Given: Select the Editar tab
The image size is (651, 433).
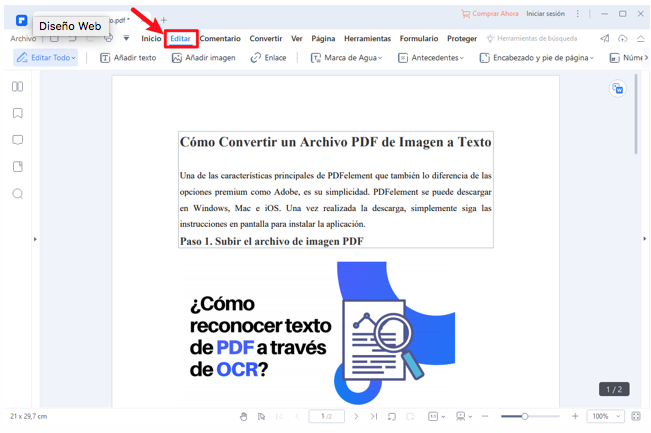Looking at the screenshot, I should point(181,39).
